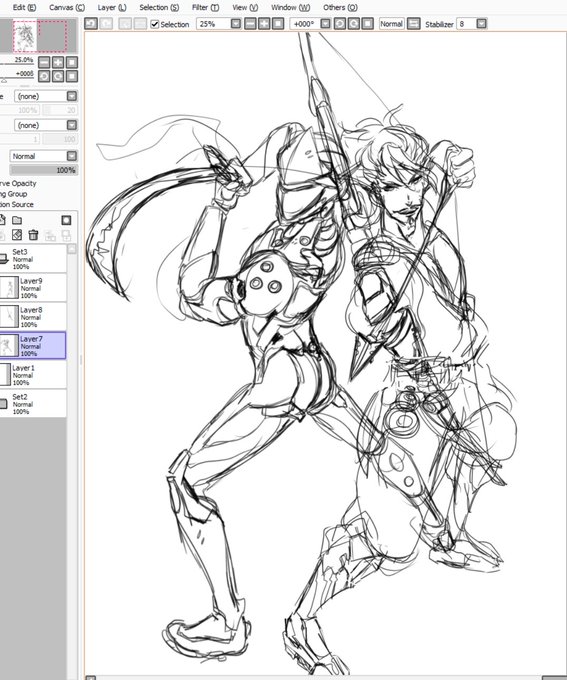Click the greyed rightmost layer icon after the trash can

[x=66, y=235]
